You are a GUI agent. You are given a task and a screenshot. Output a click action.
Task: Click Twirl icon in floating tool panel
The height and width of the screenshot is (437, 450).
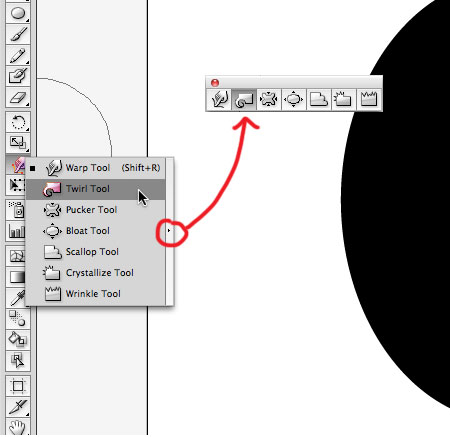244,99
